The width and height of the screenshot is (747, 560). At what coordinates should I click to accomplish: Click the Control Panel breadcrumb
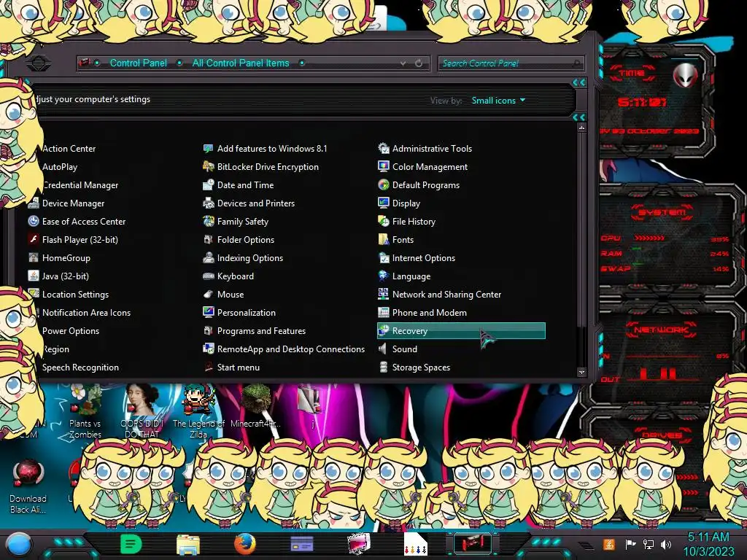(138, 63)
